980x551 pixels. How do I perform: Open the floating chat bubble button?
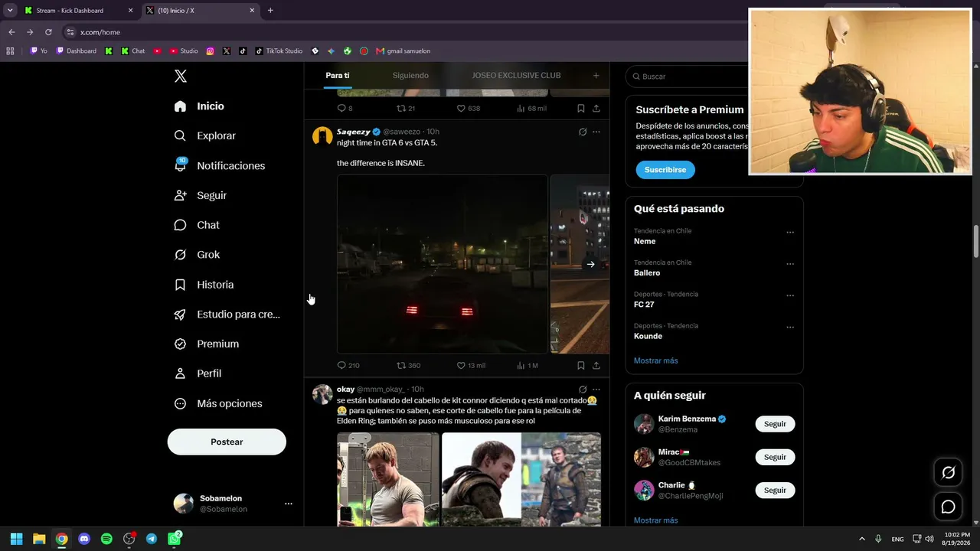coord(948,507)
